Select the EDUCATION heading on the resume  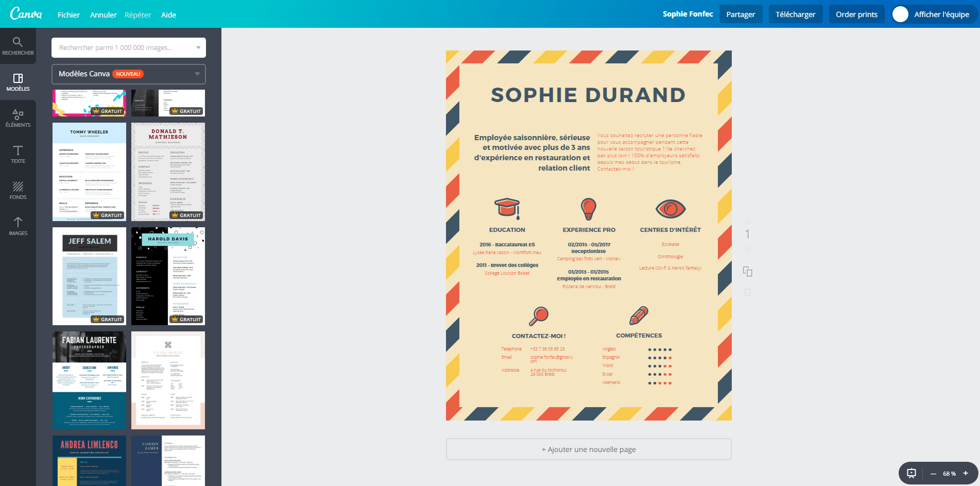pos(507,230)
